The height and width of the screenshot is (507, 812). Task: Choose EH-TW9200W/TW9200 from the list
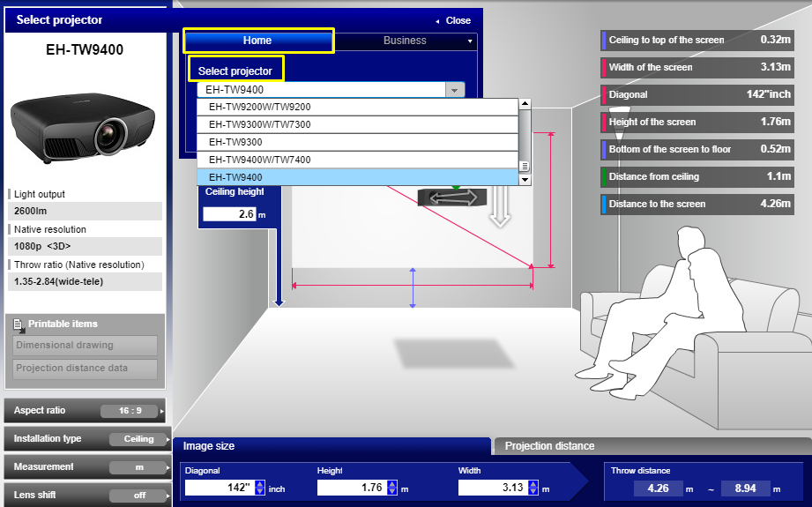click(x=357, y=108)
